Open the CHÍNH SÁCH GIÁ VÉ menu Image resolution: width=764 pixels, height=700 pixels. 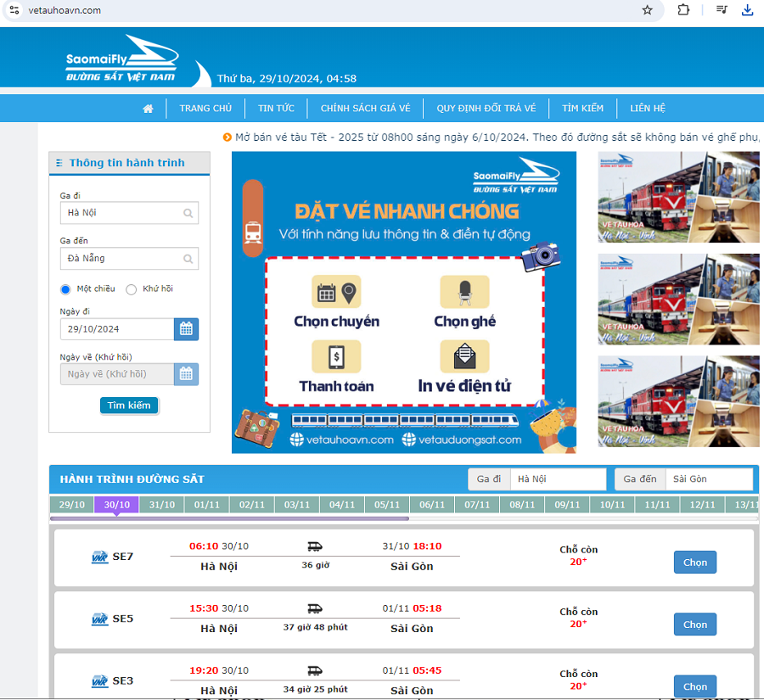click(x=365, y=108)
